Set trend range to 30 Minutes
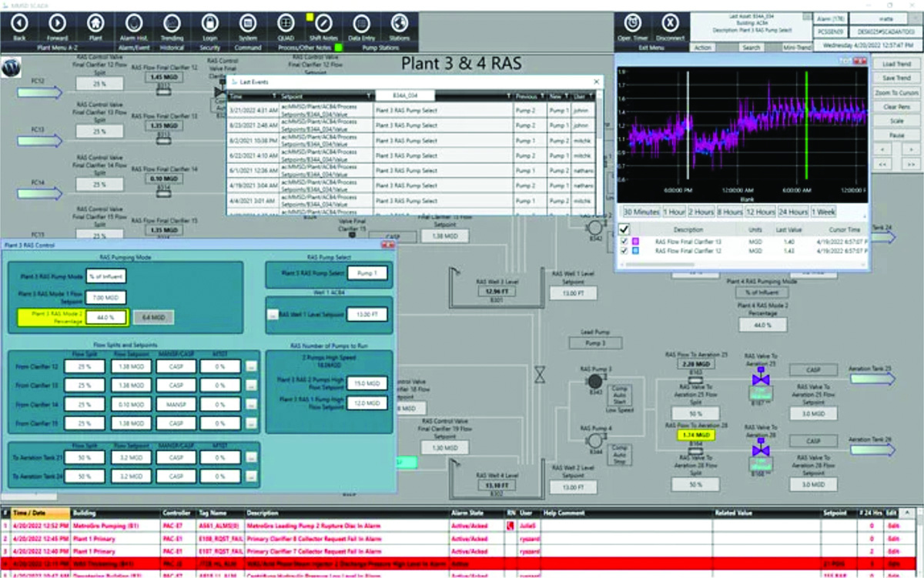 pos(641,212)
